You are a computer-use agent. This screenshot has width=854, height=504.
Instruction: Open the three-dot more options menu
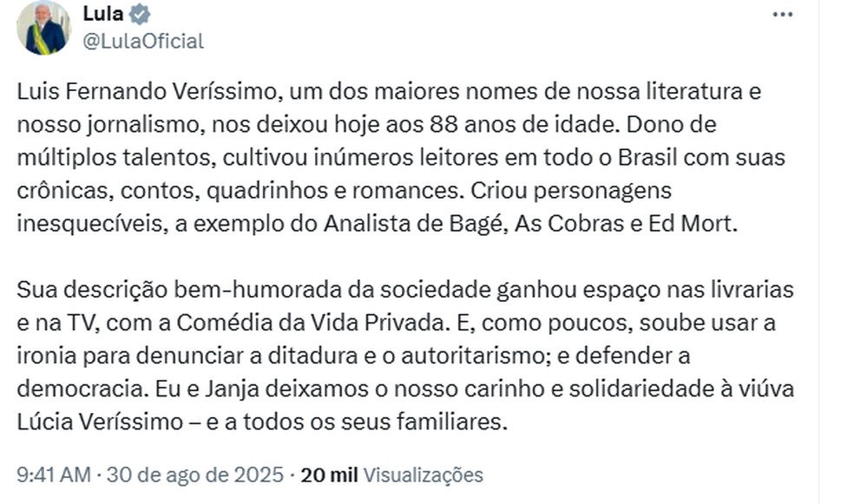(783, 15)
